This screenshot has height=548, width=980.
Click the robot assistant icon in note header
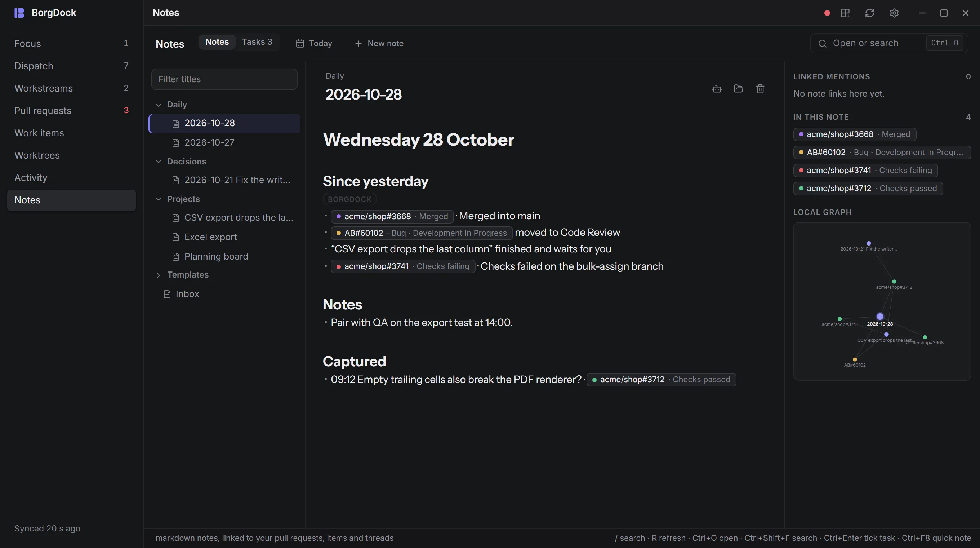pos(717,89)
